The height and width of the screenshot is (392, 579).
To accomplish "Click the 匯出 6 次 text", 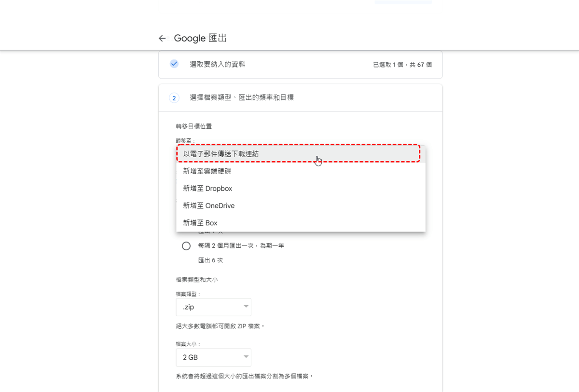I will pyautogui.click(x=210, y=260).
